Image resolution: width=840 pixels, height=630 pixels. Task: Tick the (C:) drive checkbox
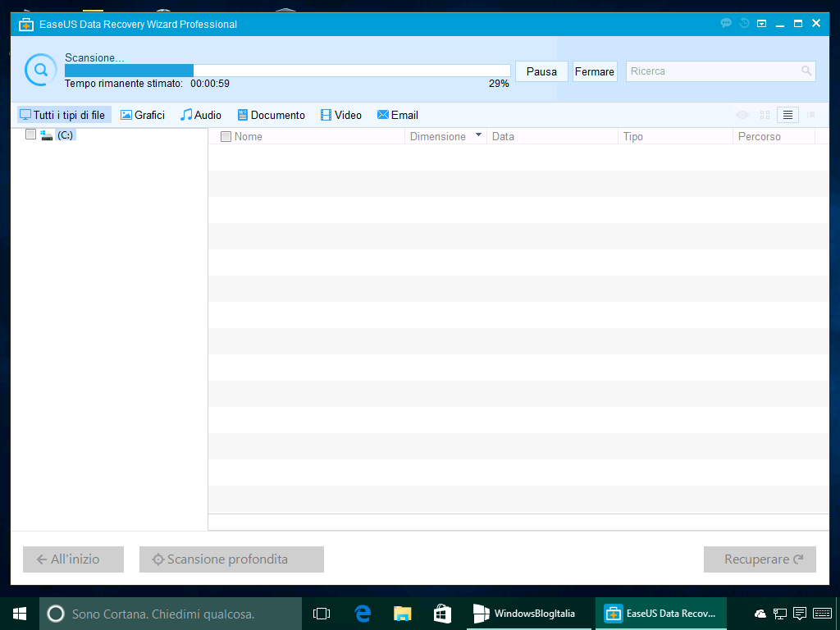tap(30, 135)
